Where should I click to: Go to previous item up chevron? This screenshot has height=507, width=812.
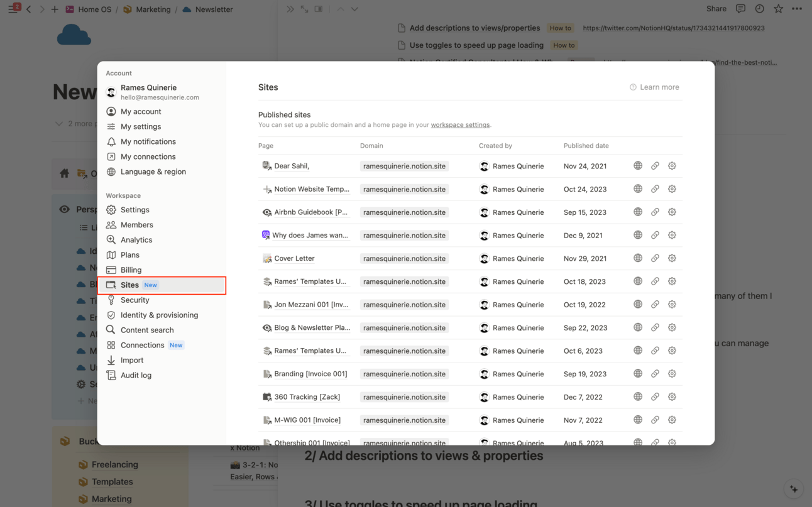coord(341,9)
